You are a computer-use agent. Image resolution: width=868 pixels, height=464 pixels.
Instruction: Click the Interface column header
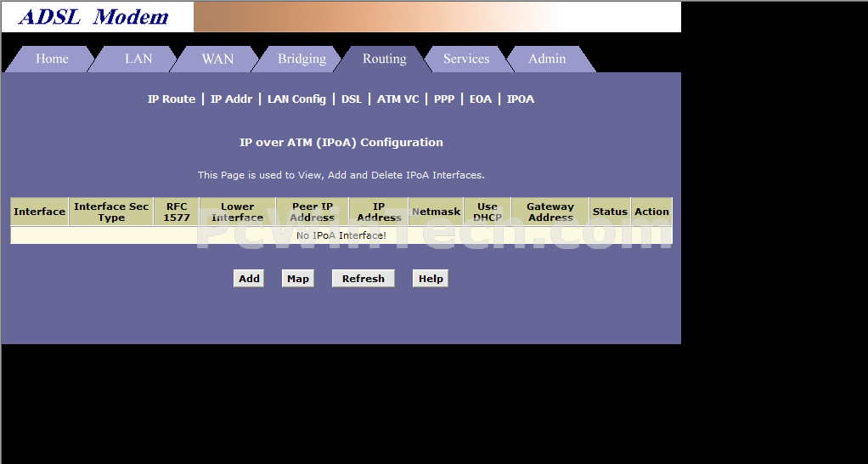click(x=39, y=212)
